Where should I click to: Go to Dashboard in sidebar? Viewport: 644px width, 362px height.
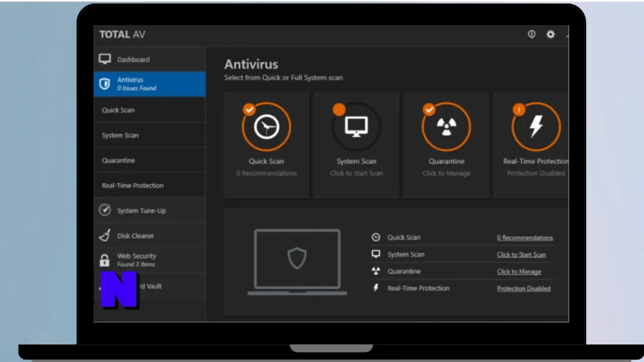[x=150, y=59]
